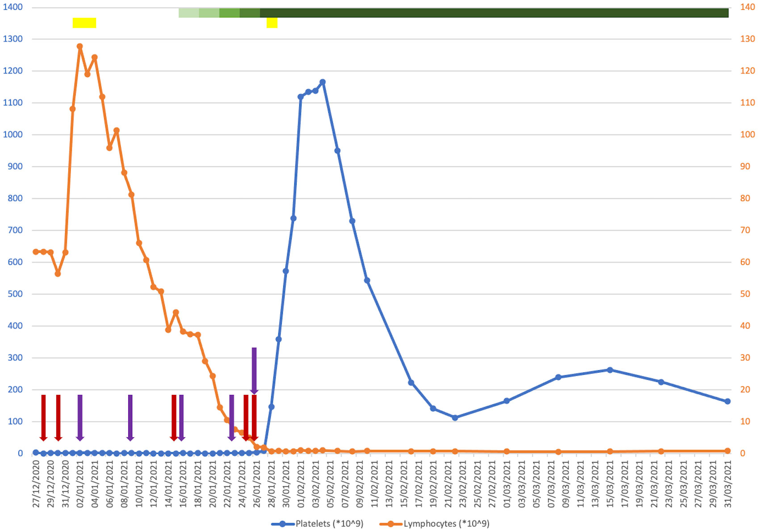Click the Lymphocytes (*10^9) legend entry
This screenshot has height=532, width=758.
click(x=435, y=524)
